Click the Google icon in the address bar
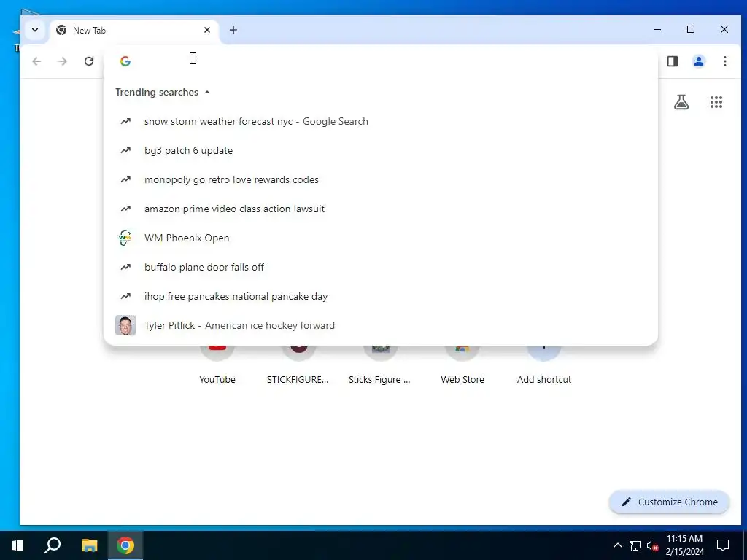747x560 pixels. coord(125,61)
